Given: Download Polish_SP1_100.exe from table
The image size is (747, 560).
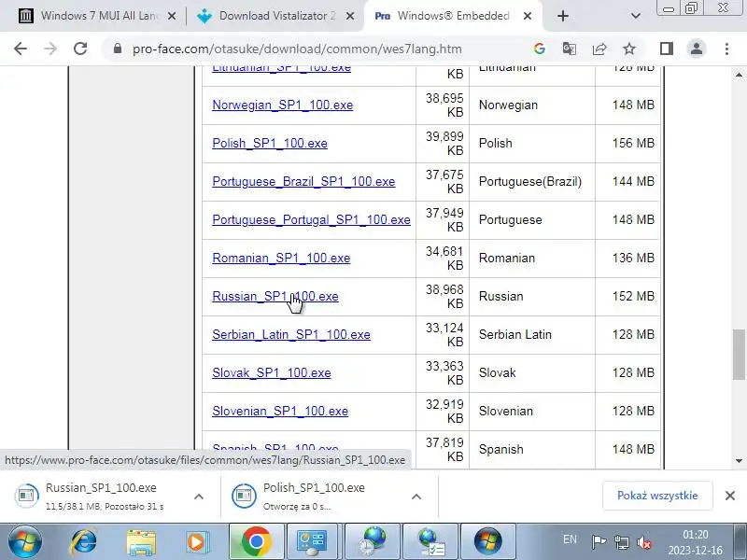Looking at the screenshot, I should (270, 144).
